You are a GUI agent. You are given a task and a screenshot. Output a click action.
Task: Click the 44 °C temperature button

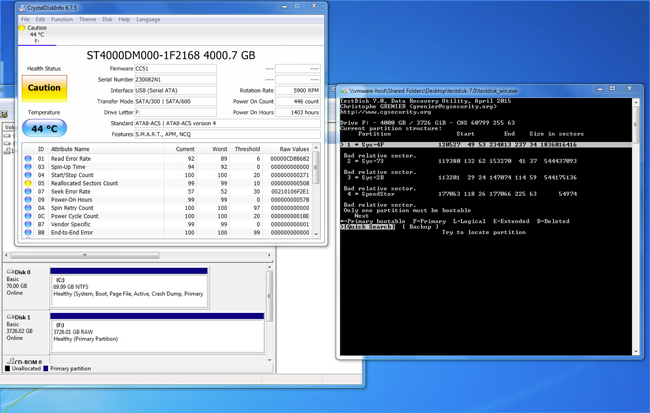pyautogui.click(x=44, y=129)
